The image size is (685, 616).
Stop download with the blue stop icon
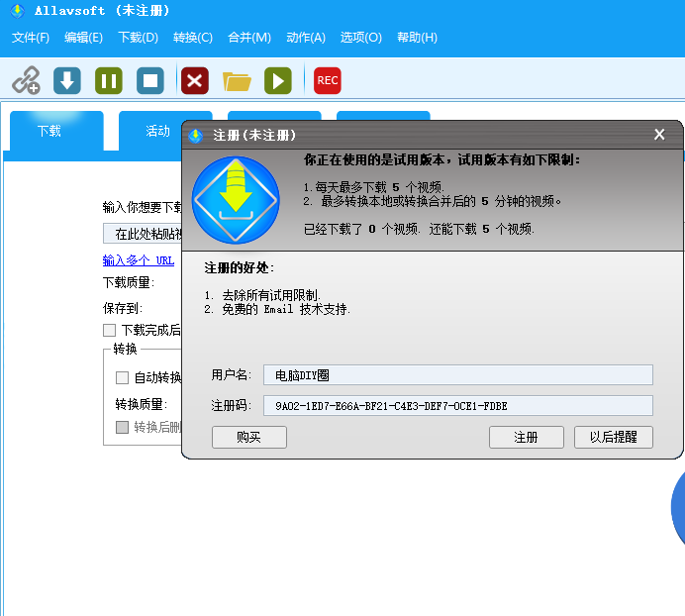tap(150, 80)
